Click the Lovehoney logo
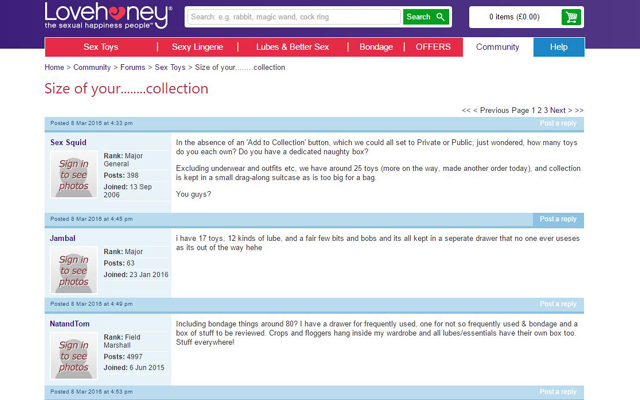 (108, 16)
